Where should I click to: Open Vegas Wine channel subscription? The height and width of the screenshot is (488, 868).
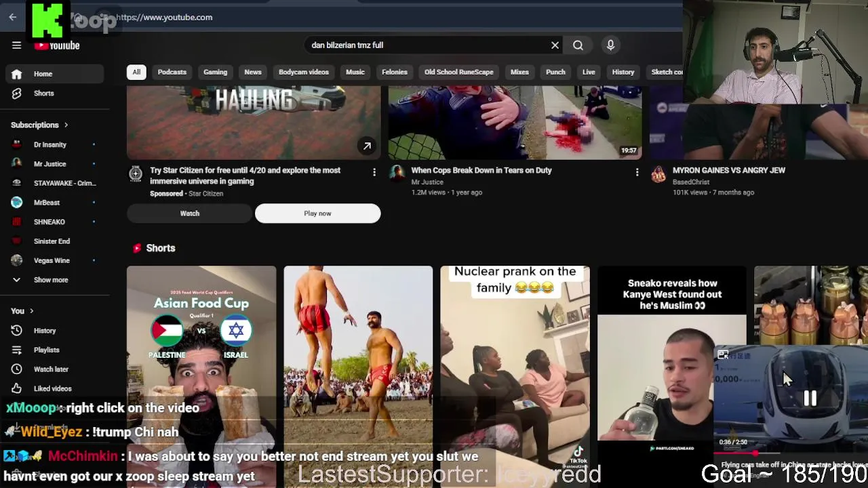pyautogui.click(x=54, y=260)
